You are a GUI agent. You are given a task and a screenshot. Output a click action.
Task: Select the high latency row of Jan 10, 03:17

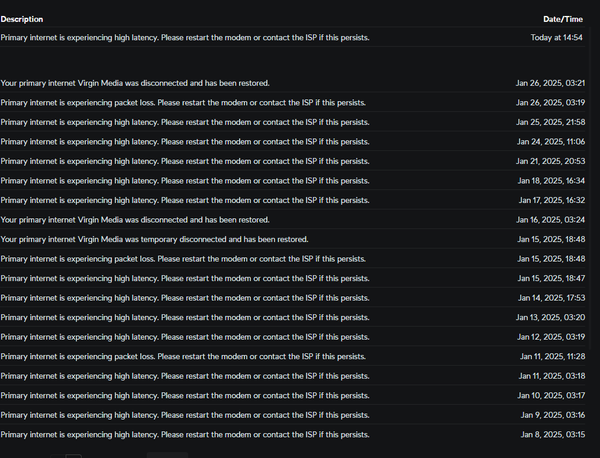coord(292,395)
